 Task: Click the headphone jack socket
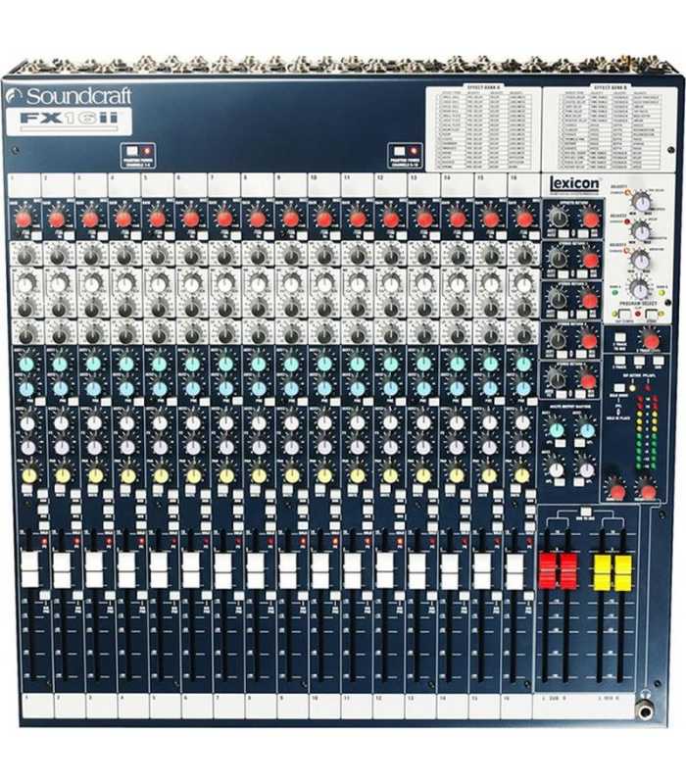point(646,710)
